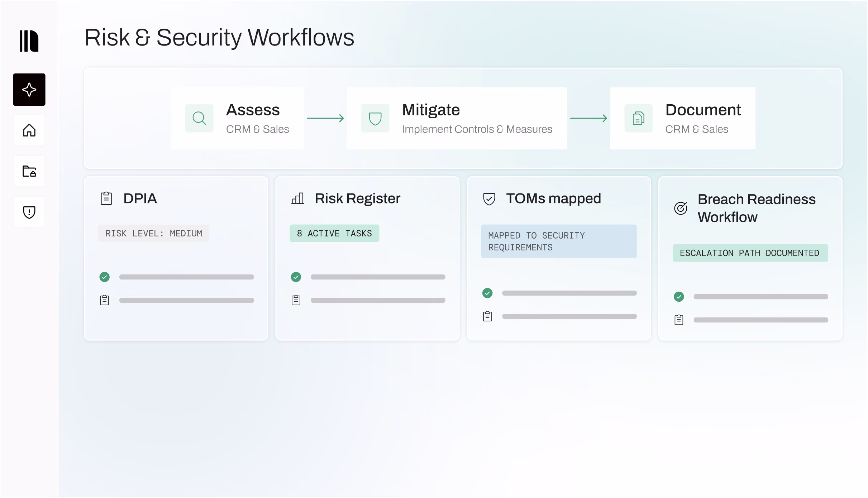Open the Risk Register card title
This screenshot has height=498, width=868.
[357, 198]
